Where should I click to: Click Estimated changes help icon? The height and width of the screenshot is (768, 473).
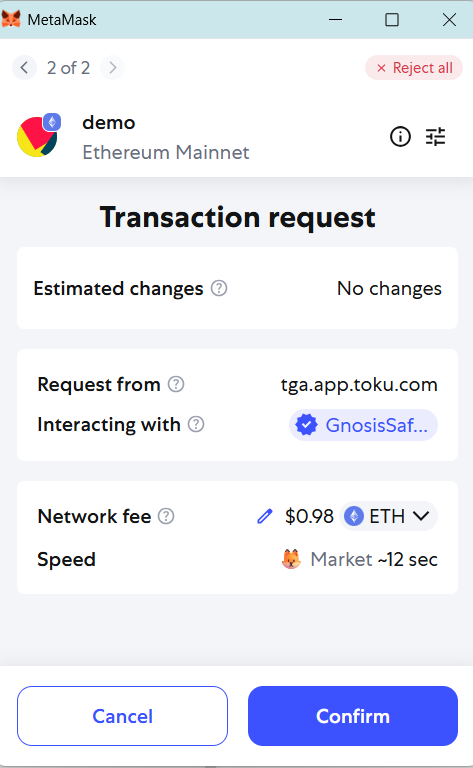click(x=219, y=288)
